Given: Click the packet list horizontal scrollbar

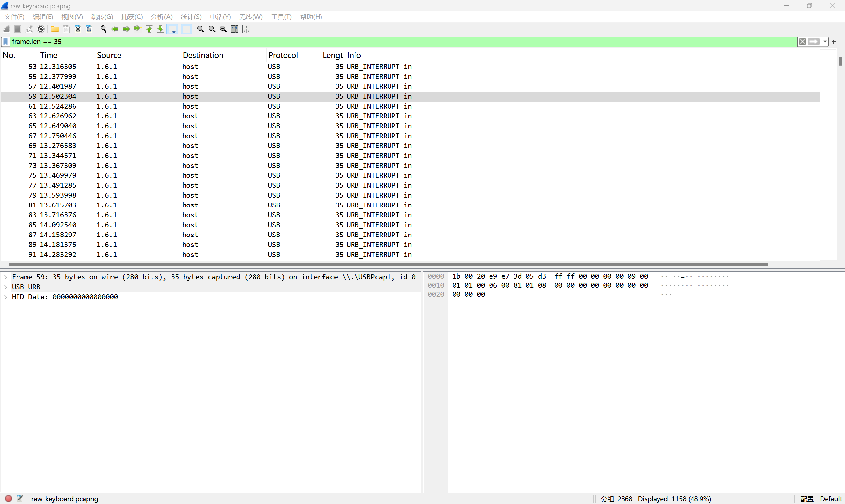Looking at the screenshot, I should tap(387, 265).
